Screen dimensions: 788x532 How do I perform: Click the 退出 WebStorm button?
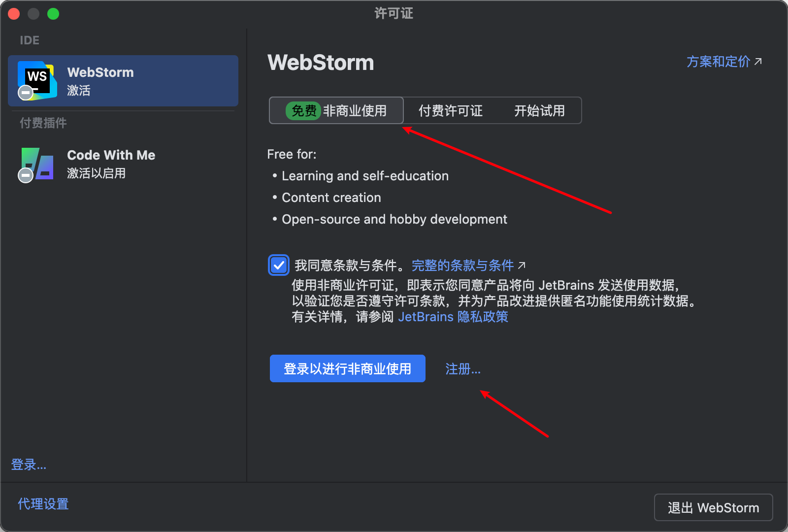point(713,507)
